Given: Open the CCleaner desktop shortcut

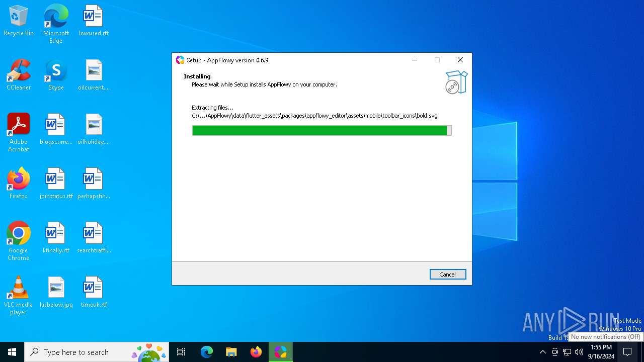Looking at the screenshot, I should pos(19,75).
